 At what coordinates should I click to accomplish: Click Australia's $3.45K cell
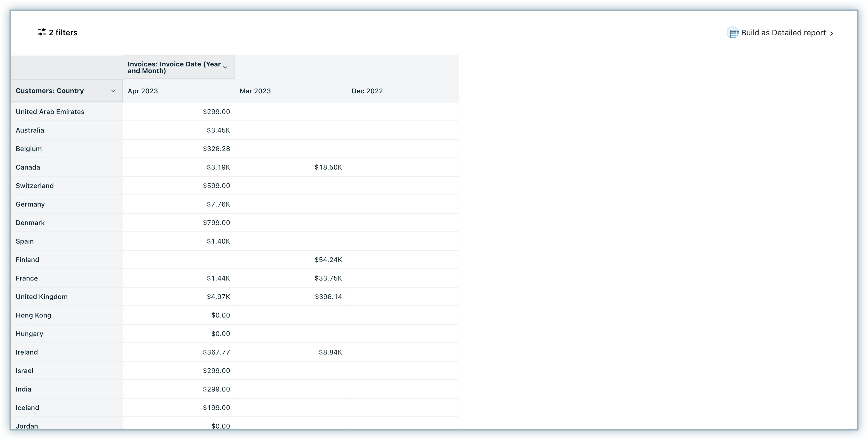pos(218,130)
